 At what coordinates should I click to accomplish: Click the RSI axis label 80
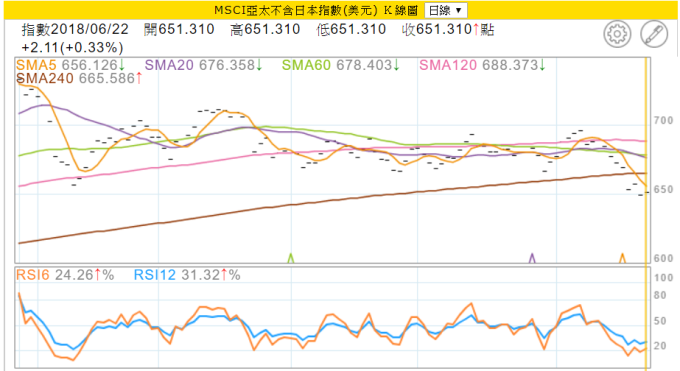point(660,295)
